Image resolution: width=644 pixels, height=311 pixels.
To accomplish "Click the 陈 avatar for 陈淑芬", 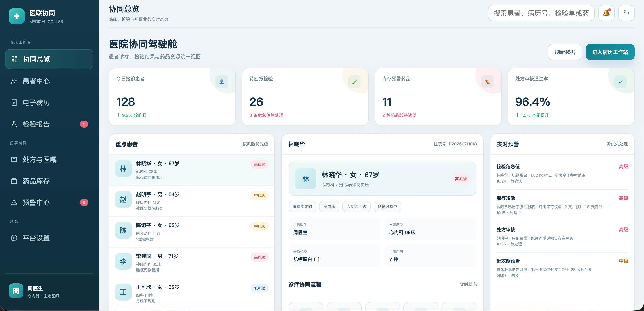I will click(x=123, y=230).
